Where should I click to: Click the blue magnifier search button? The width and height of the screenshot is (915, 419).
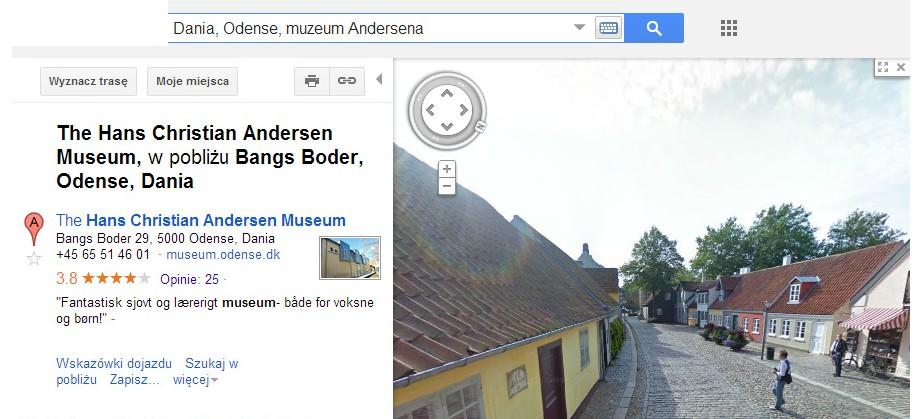[x=654, y=28]
